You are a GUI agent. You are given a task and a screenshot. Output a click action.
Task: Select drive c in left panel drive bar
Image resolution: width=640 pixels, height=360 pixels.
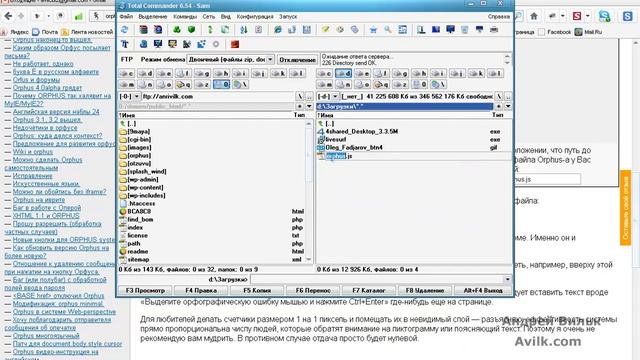coord(127,73)
